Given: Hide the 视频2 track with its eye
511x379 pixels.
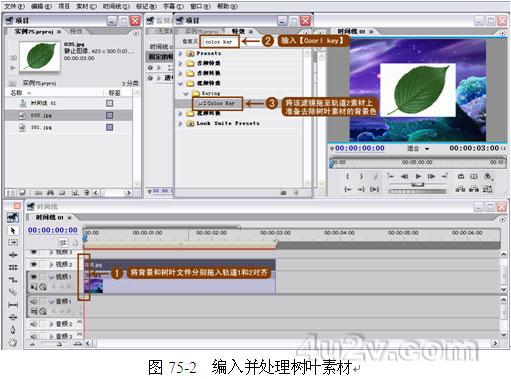Looking at the screenshot, I should [x=34, y=264].
